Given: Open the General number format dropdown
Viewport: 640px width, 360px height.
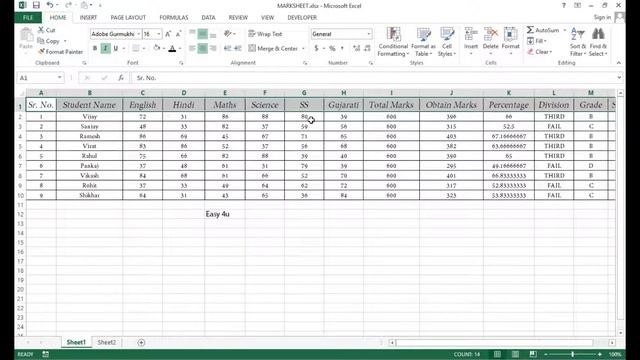Looking at the screenshot, I should [369, 34].
